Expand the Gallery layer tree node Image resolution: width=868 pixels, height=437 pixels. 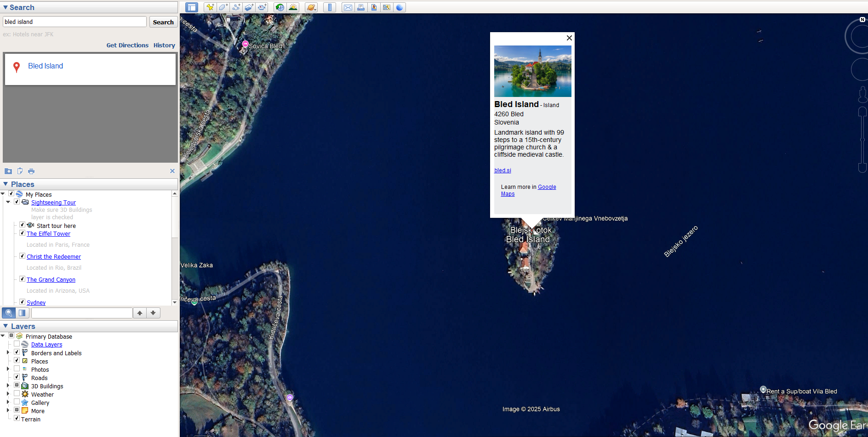click(x=8, y=403)
